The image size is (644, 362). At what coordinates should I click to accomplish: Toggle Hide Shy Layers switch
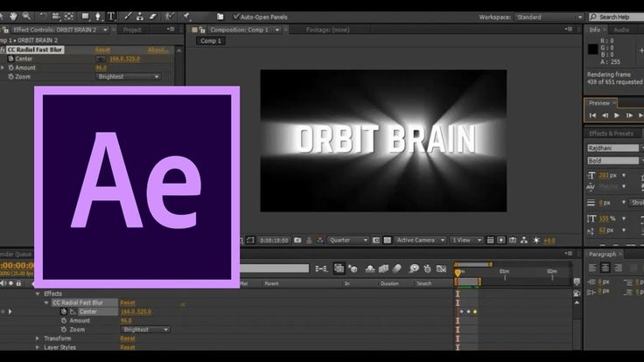(370, 268)
